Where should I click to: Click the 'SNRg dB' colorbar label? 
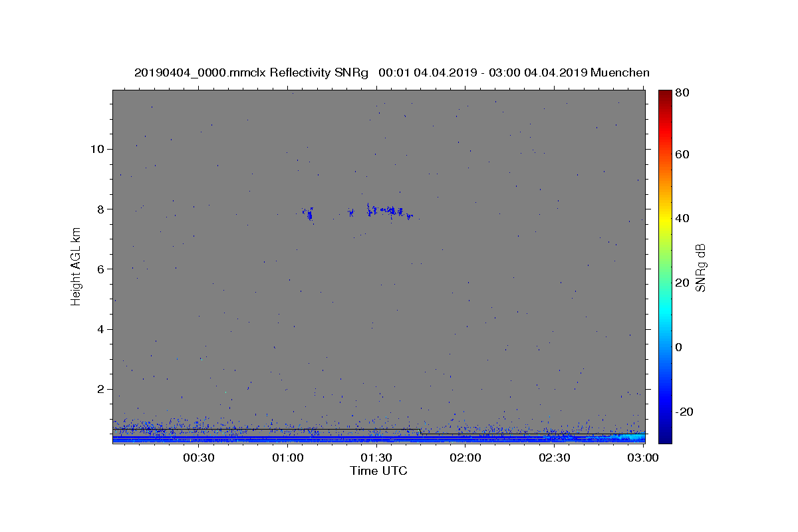[700, 267]
